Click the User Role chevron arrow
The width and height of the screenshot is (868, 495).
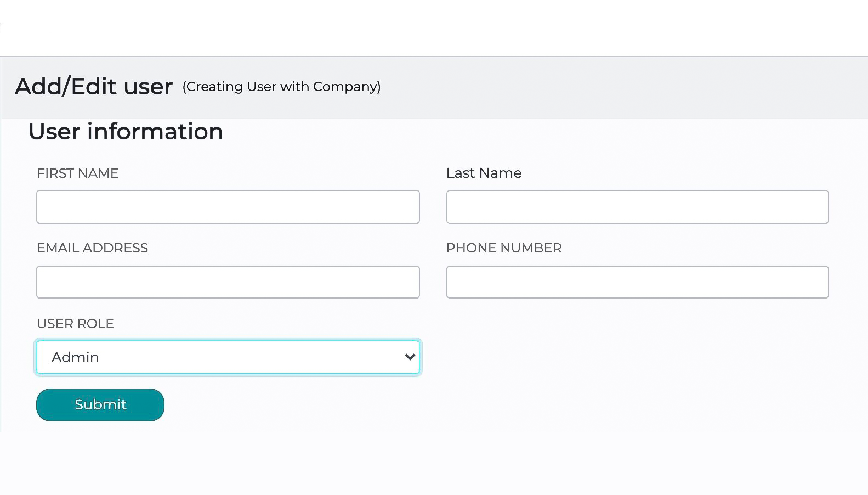(x=410, y=357)
